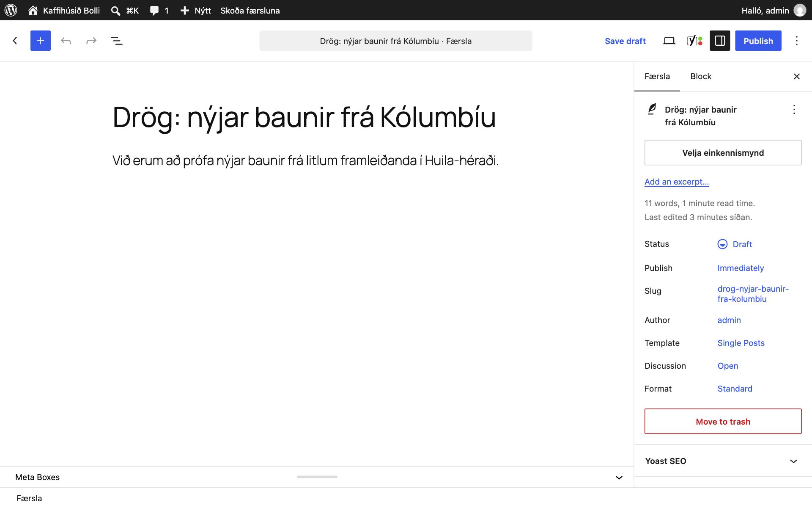812x508 pixels.
Task: Go back with the left chevron
Action: (15, 41)
